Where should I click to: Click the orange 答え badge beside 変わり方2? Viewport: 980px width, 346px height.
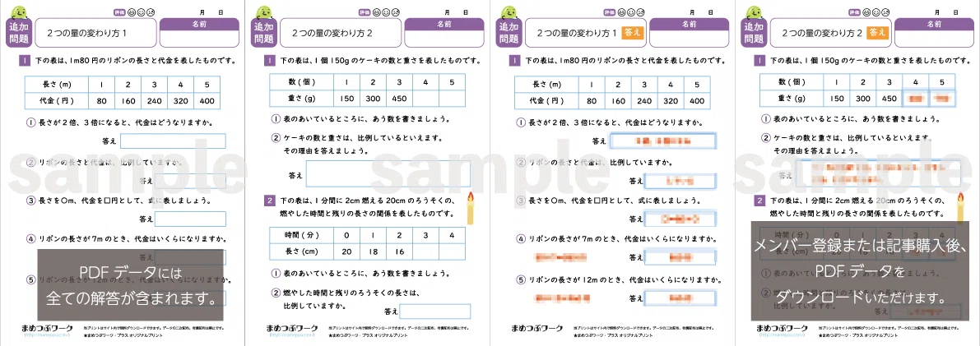tap(877, 35)
